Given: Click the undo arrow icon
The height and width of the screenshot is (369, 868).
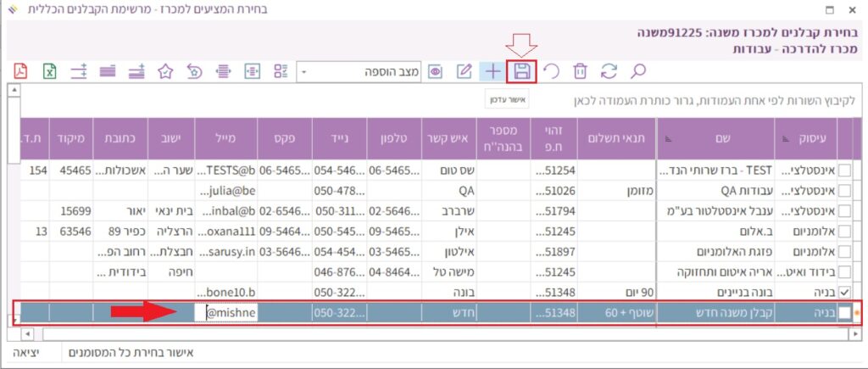Looking at the screenshot, I should 551,71.
